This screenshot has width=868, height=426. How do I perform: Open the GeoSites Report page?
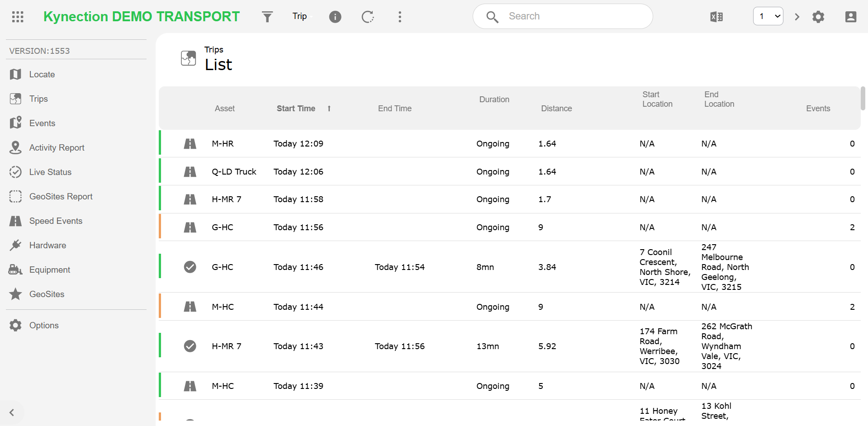(61, 196)
